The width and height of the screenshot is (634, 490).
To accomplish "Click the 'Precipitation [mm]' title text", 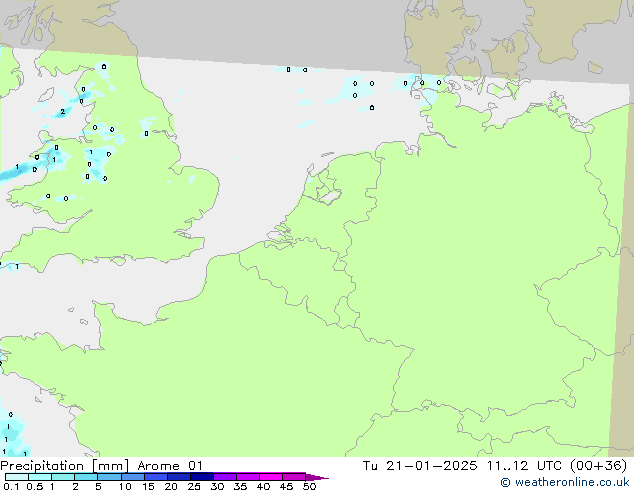I will [65, 466].
